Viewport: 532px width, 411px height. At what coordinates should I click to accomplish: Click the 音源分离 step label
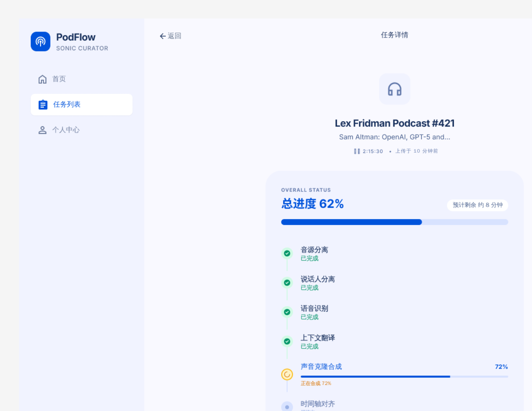pos(314,250)
